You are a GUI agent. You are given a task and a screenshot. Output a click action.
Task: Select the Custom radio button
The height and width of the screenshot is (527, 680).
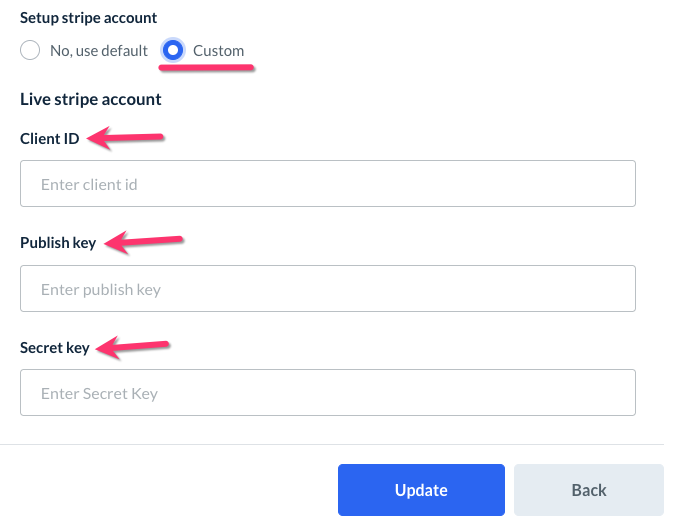[173, 50]
